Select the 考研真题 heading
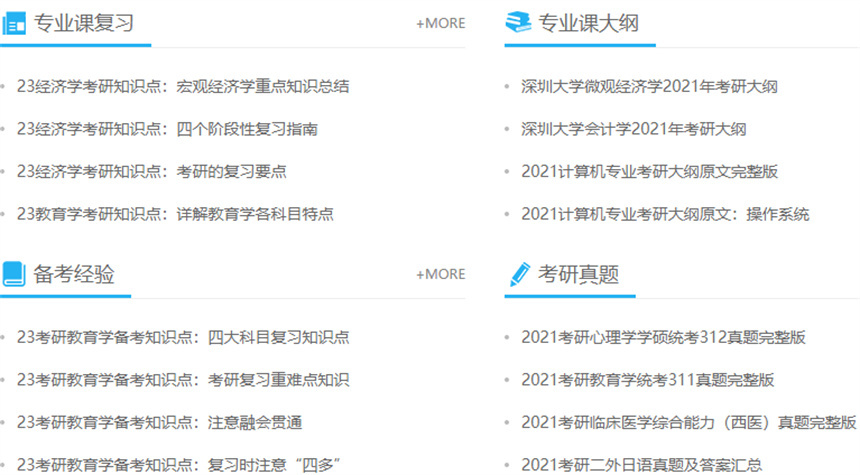The height and width of the screenshot is (475, 860). point(579,274)
